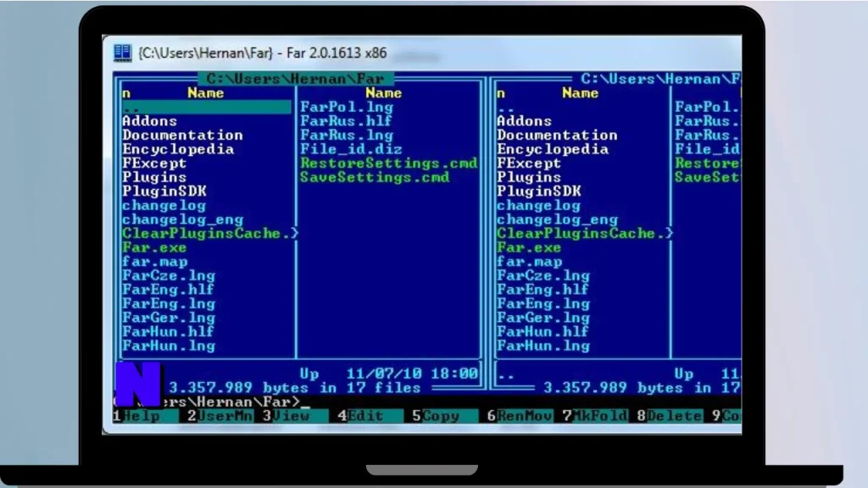The height and width of the screenshot is (488, 868).
Task: Select FExcept folder in the left panel
Action: tap(154, 164)
